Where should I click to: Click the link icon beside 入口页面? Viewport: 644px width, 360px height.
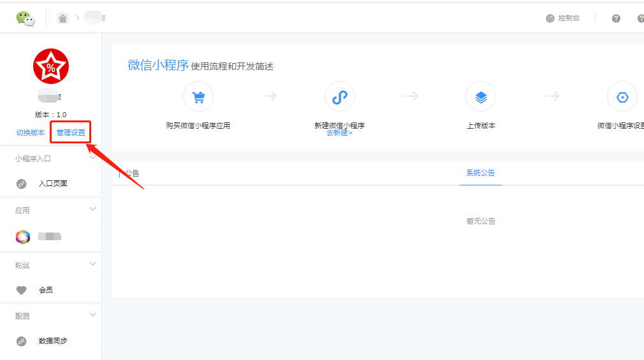point(21,184)
